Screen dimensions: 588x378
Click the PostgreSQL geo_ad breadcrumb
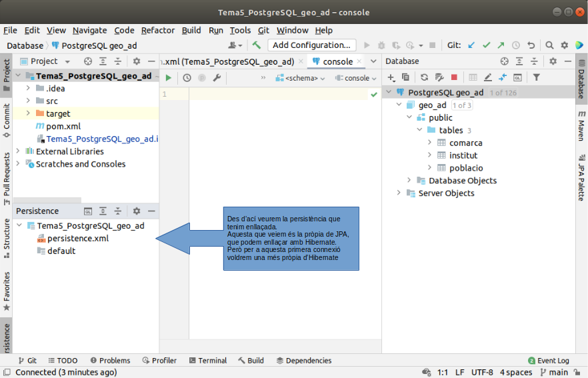point(95,46)
